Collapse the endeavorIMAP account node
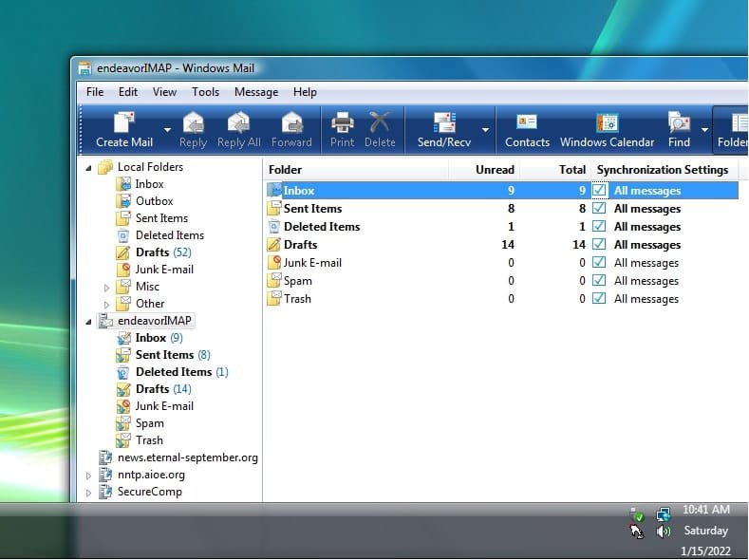 [x=89, y=322]
